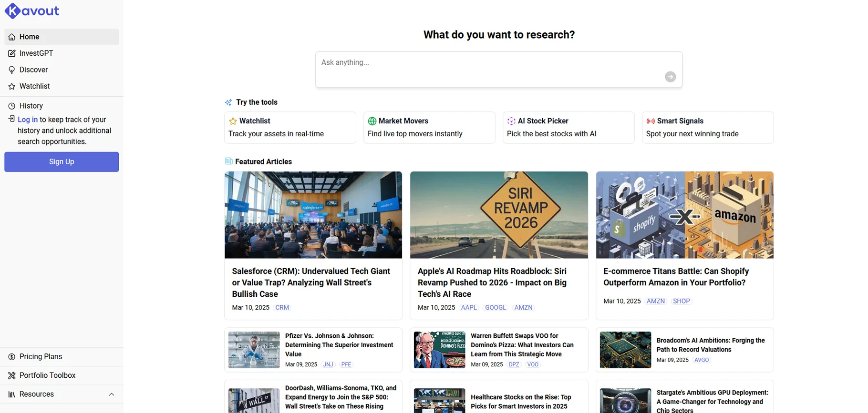Viewport: 868px width, 413px height.
Task: Click the Market Movers globe icon
Action: click(x=372, y=121)
